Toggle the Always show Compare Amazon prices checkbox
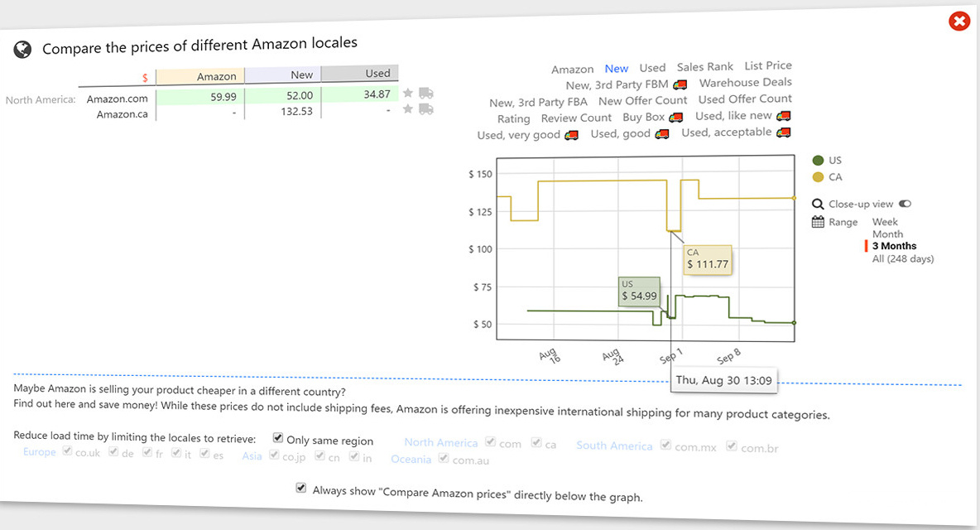This screenshot has width=980, height=530. pos(300,489)
